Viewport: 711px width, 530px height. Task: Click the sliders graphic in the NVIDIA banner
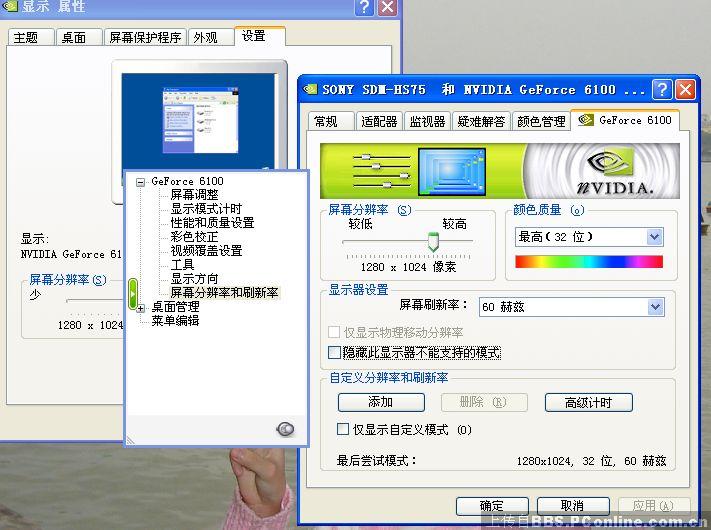coord(381,171)
